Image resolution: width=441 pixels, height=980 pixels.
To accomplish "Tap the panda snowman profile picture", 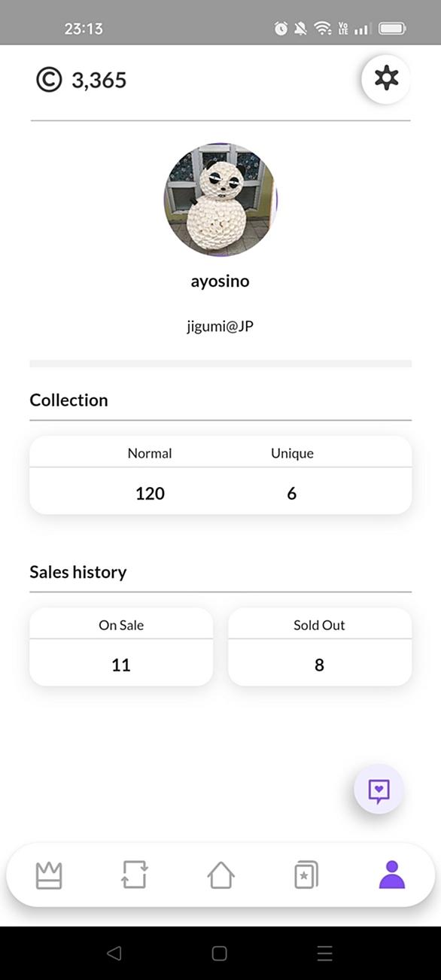I will pyautogui.click(x=220, y=200).
